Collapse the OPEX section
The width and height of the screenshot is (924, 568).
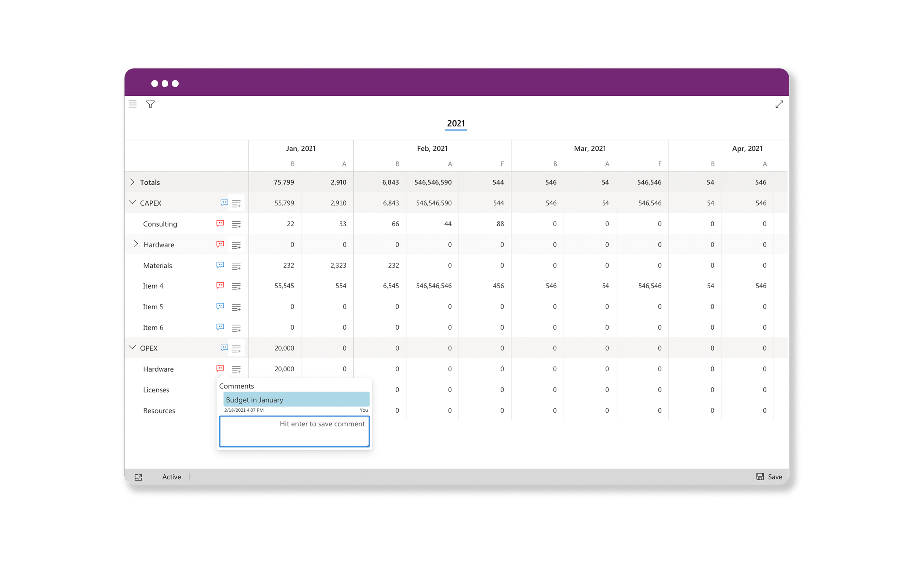[132, 348]
